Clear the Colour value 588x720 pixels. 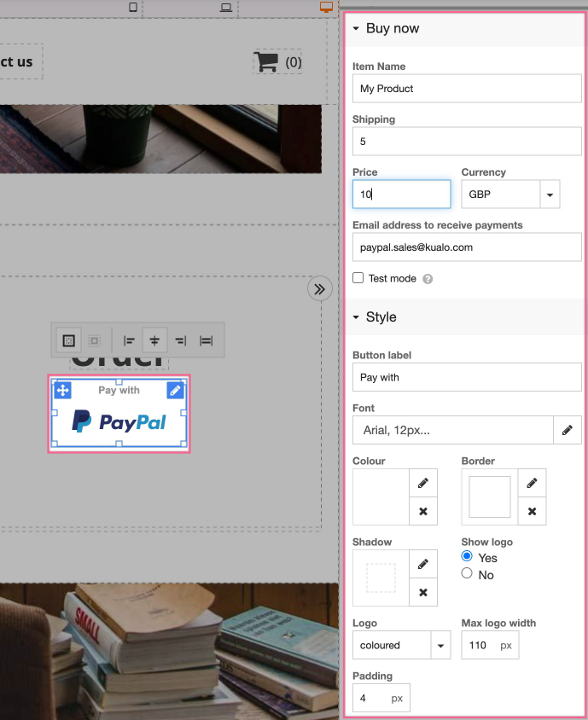(423, 511)
